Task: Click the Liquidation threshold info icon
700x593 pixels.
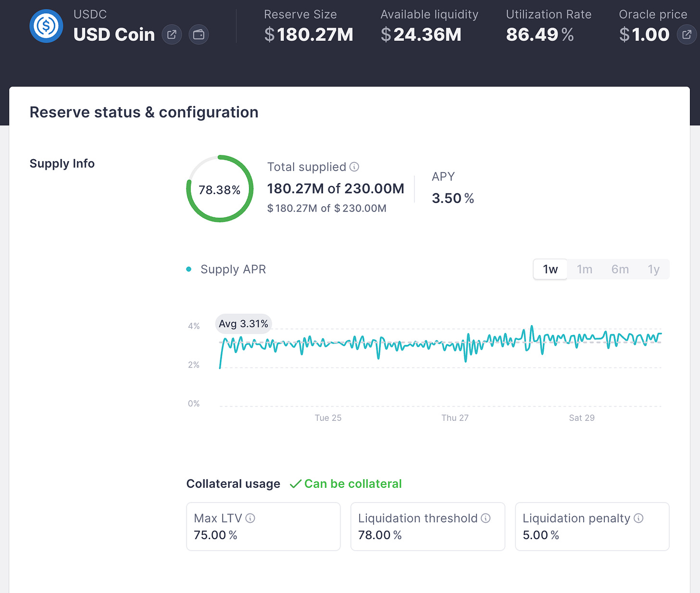Action: [x=486, y=518]
